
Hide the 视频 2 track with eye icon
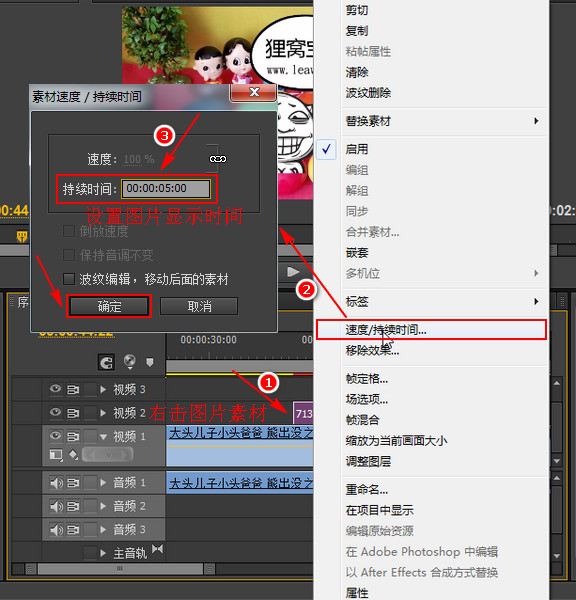tap(55, 412)
